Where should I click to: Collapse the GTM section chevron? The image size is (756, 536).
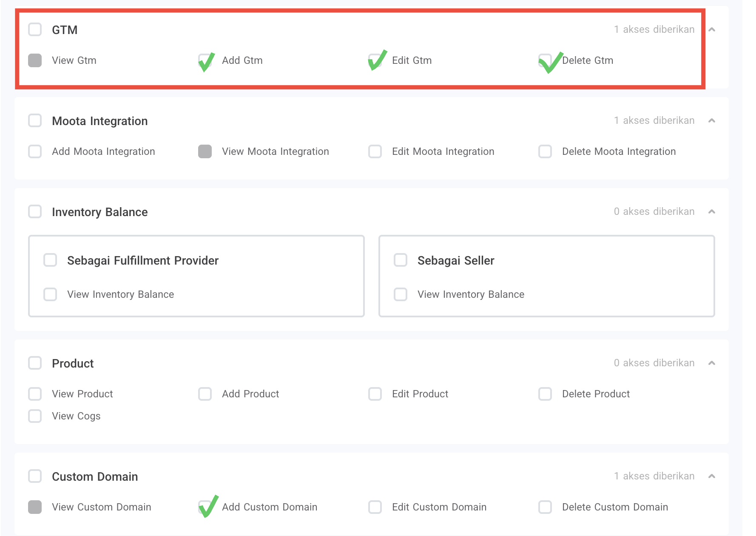[712, 30]
